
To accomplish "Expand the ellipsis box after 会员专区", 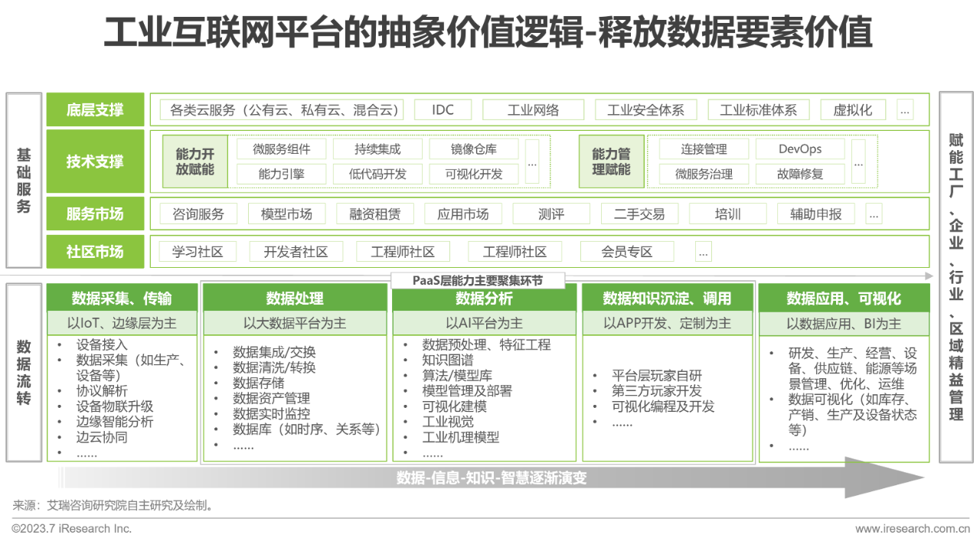I will (x=703, y=252).
